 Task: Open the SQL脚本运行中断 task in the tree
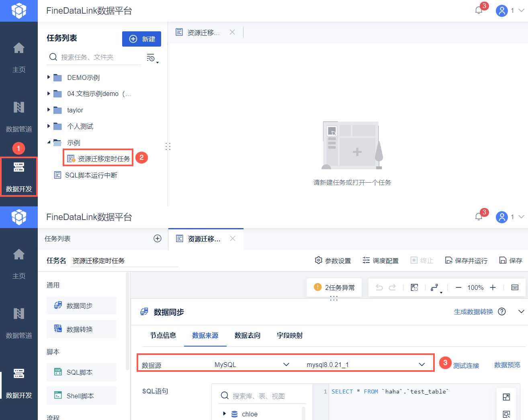tap(86, 175)
